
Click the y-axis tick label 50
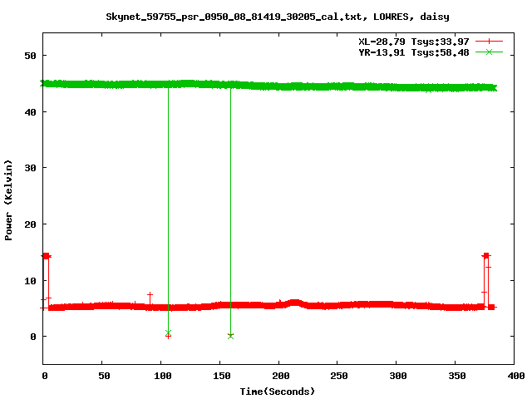click(30, 56)
